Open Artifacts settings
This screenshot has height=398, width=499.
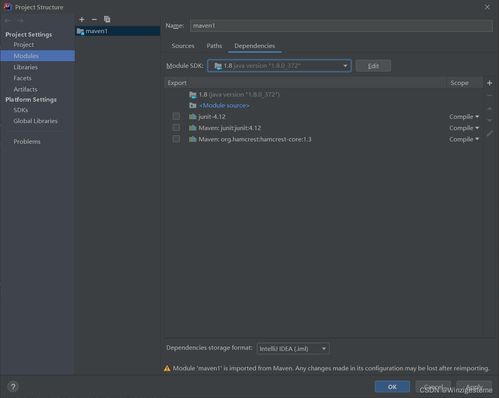[x=25, y=89]
